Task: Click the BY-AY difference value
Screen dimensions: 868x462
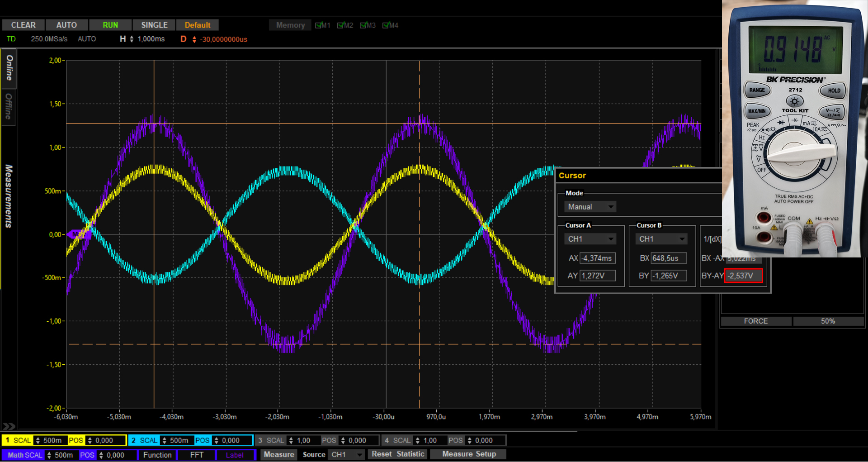Action: click(744, 276)
